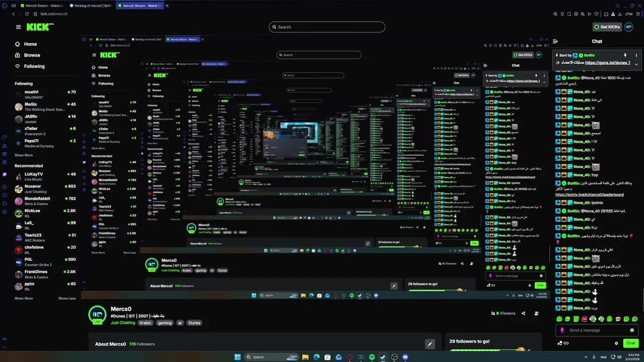The image size is (644, 362).
Task: Open a new browser tab with the plus button
Action: [x=167, y=6]
